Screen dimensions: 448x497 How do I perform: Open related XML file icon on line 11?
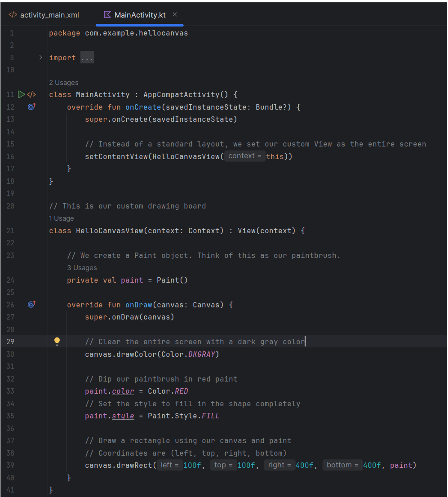click(31, 94)
